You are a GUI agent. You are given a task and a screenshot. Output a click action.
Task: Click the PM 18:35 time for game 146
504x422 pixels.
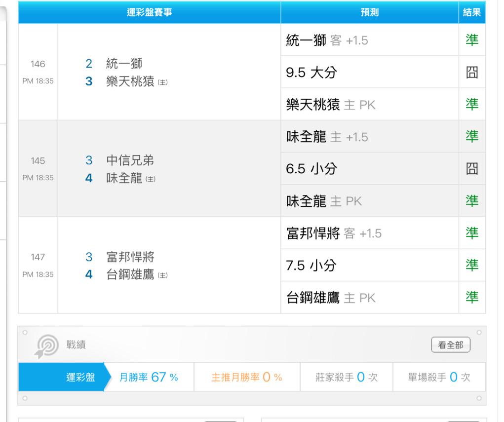(x=38, y=81)
